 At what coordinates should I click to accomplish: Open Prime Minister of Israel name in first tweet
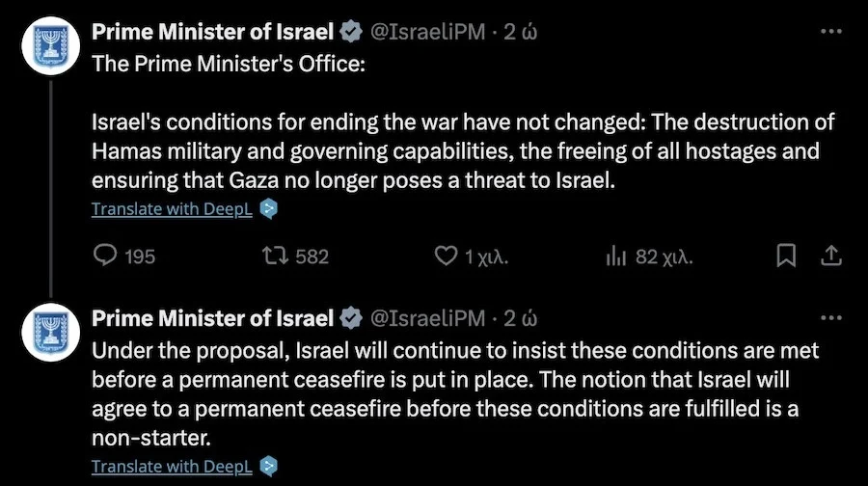(212, 32)
